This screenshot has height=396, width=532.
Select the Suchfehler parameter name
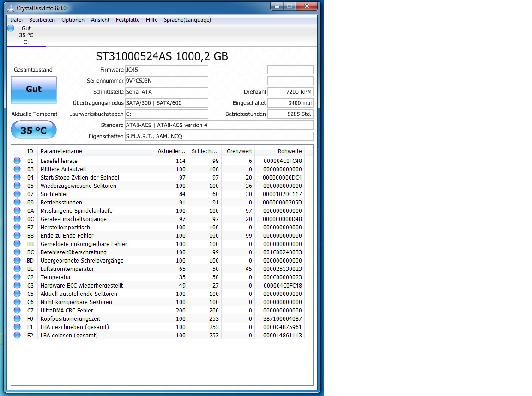pyautogui.click(x=54, y=194)
